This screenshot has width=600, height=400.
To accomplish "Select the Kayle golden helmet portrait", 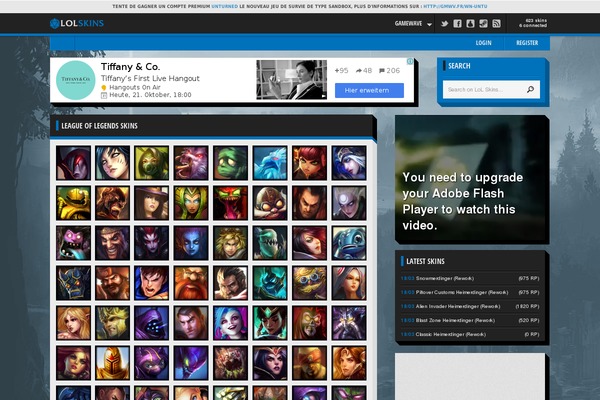I will tap(112, 363).
